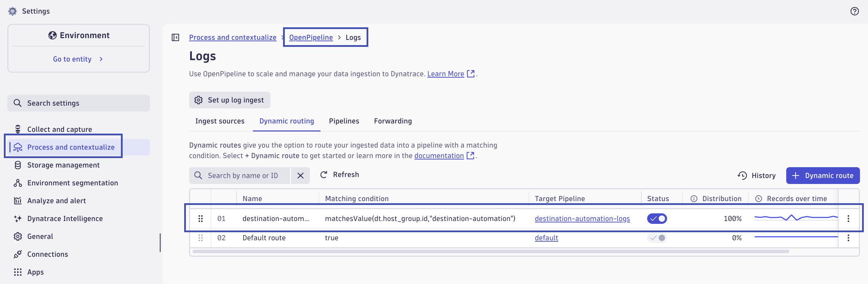The height and width of the screenshot is (284, 868).
Task: Click the Analyze and alert chart icon
Action: [x=18, y=201]
